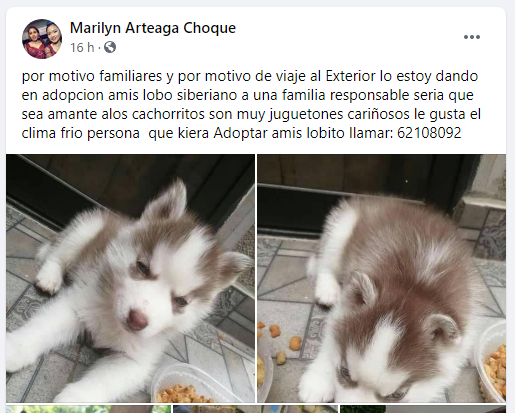Click the globe public-audience icon
Image resolution: width=515 pixels, height=413 pixels.
pos(110,47)
